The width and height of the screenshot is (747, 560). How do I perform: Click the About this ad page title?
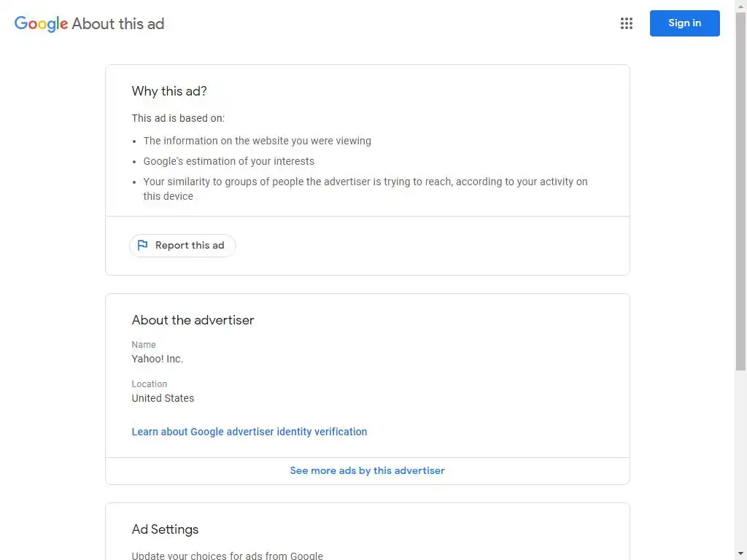[118, 23]
